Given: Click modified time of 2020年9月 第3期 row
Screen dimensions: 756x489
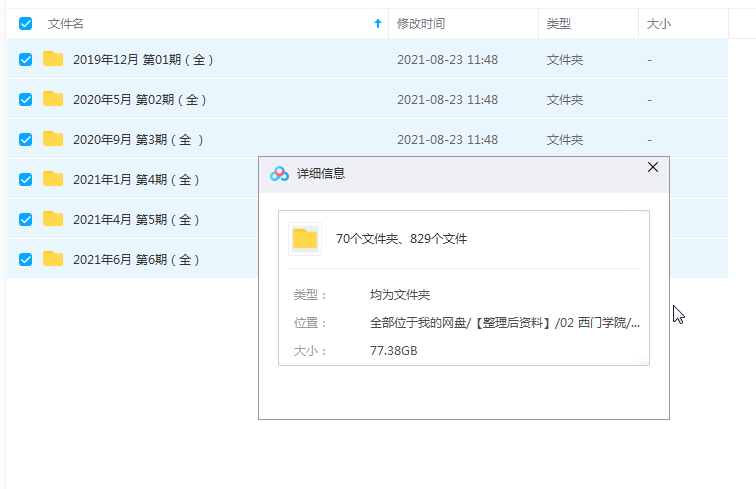Looking at the screenshot, I should click(x=447, y=140).
